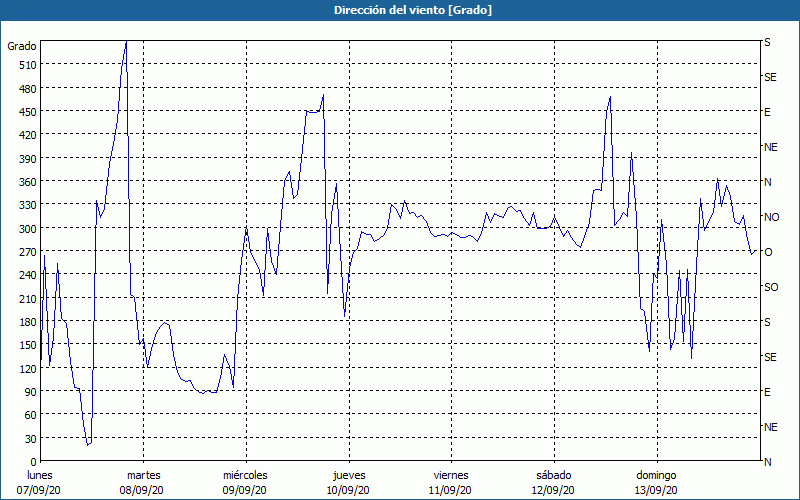Select the 300 degree axis label

pyautogui.click(x=28, y=228)
